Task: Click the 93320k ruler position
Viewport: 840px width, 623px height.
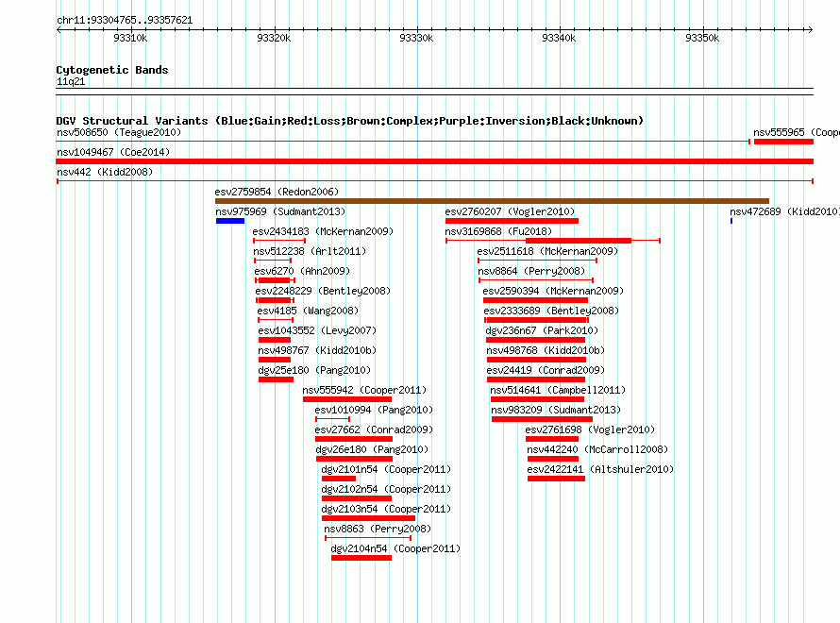Action: point(274,38)
